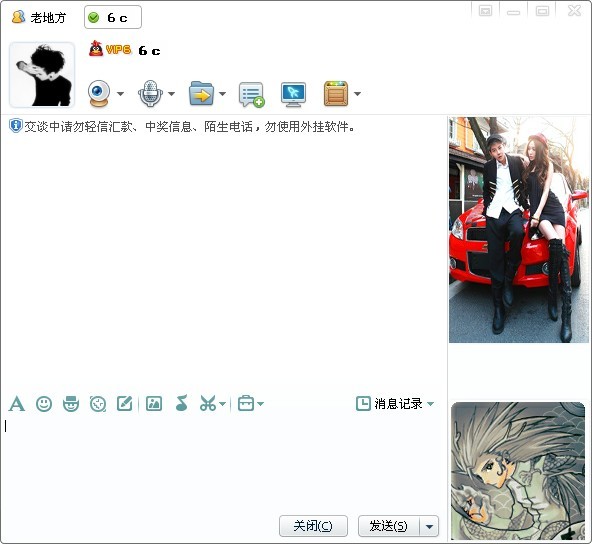Expand the video call options arrow
This screenshot has width=592, height=544.
(x=120, y=94)
